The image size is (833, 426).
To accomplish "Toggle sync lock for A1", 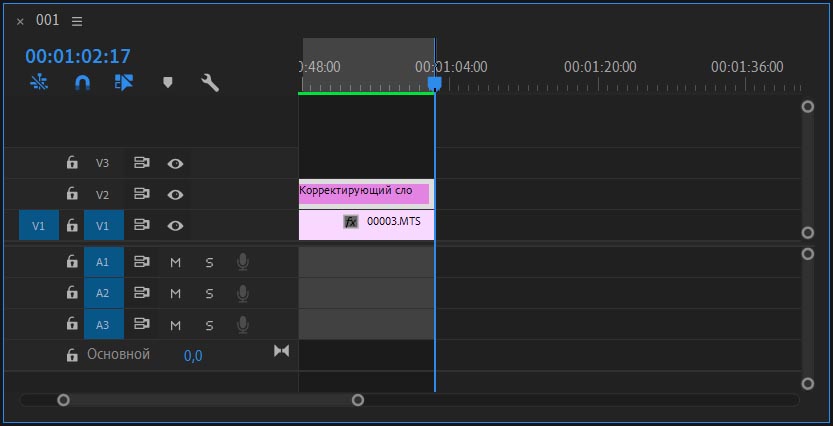I will [141, 261].
